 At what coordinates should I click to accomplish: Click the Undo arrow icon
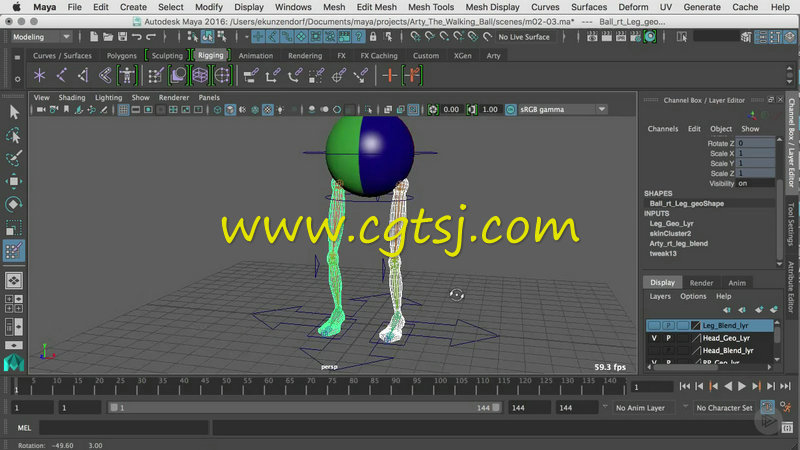pos(137,37)
